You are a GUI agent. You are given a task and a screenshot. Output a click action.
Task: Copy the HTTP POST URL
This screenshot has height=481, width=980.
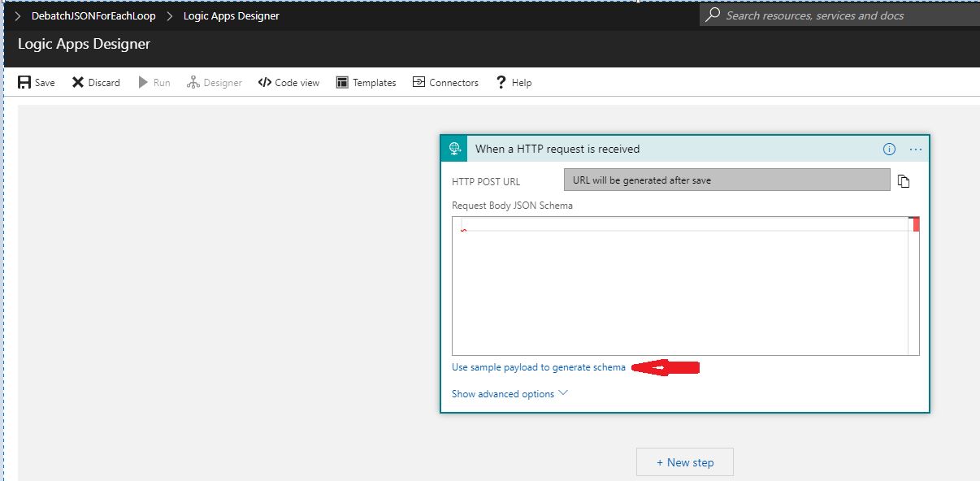pos(904,181)
